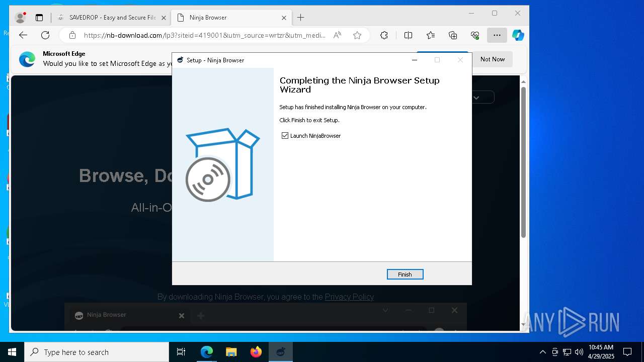Click Finish to exit Setup

[x=405, y=274]
